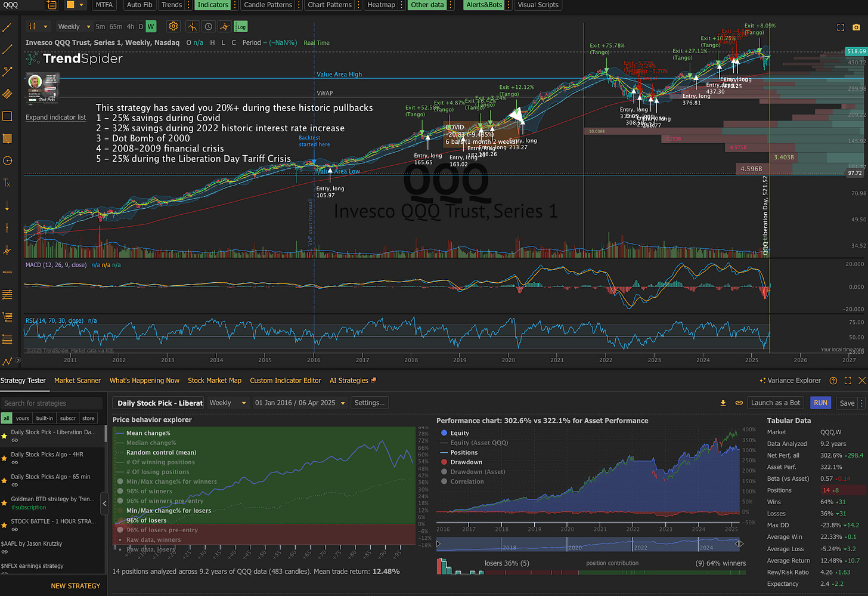Click the clock icon in chart toolbar
868x596 pixels.
pos(208,26)
